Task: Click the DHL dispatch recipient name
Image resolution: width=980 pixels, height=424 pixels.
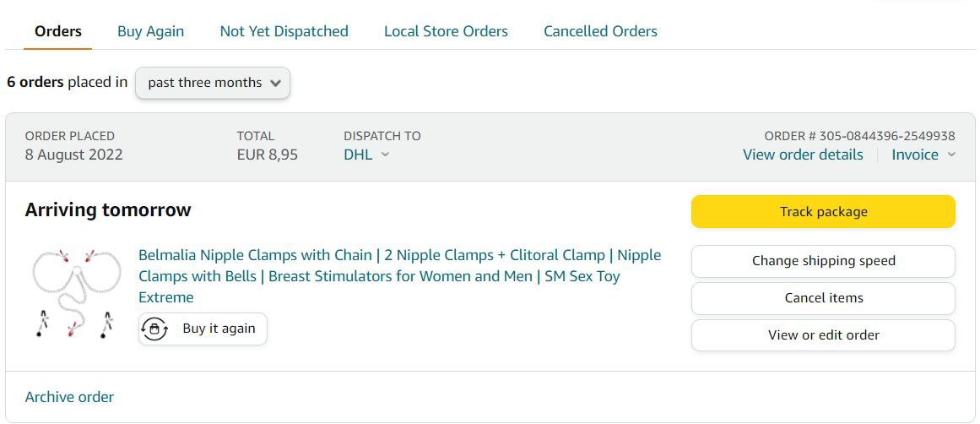Action: click(x=358, y=155)
